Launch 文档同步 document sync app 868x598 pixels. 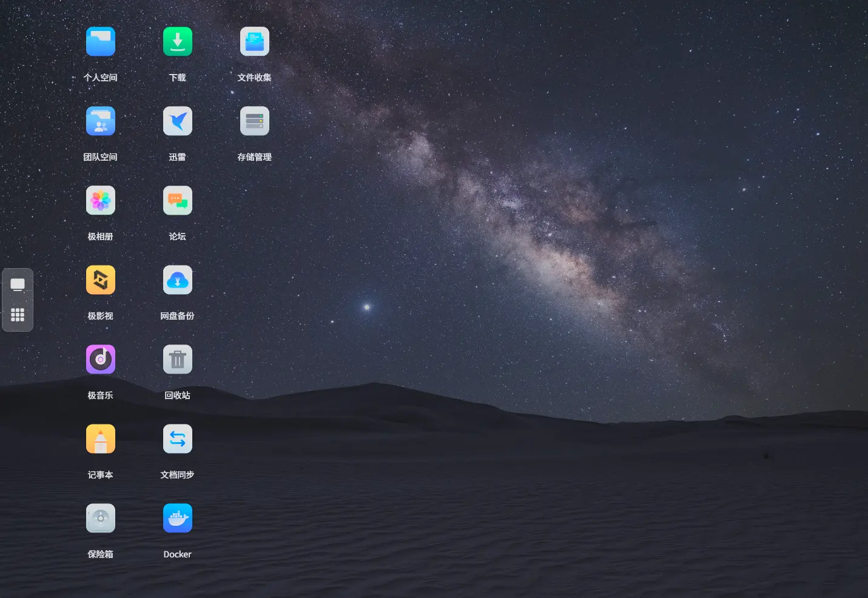[178, 439]
